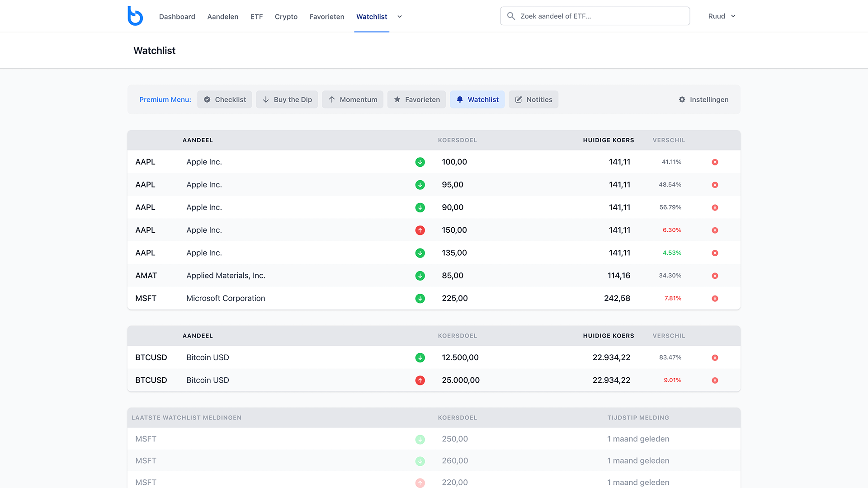868x488 pixels.
Task: Click faded down arrow for MSFT 250,00 alert
Action: [420, 439]
